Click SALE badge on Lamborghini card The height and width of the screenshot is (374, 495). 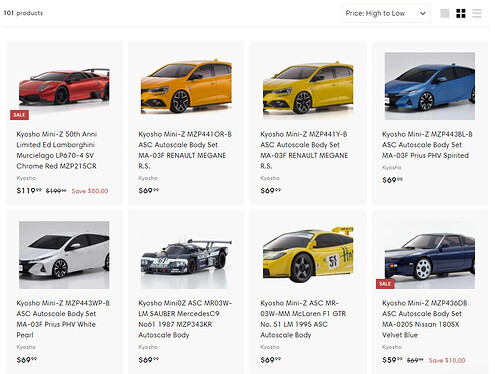pos(19,115)
